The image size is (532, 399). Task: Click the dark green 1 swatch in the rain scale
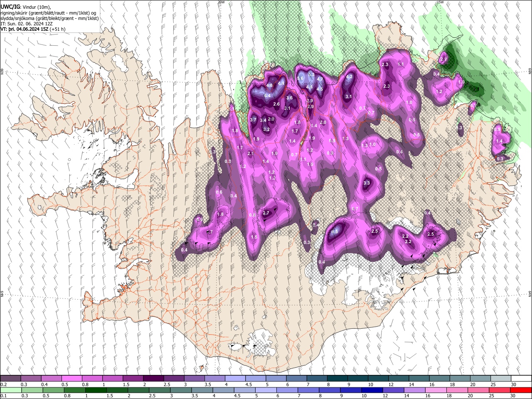[96, 390]
